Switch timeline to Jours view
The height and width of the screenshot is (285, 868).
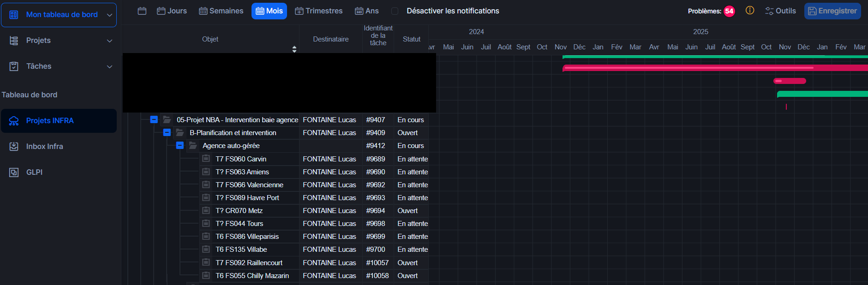[x=172, y=11]
